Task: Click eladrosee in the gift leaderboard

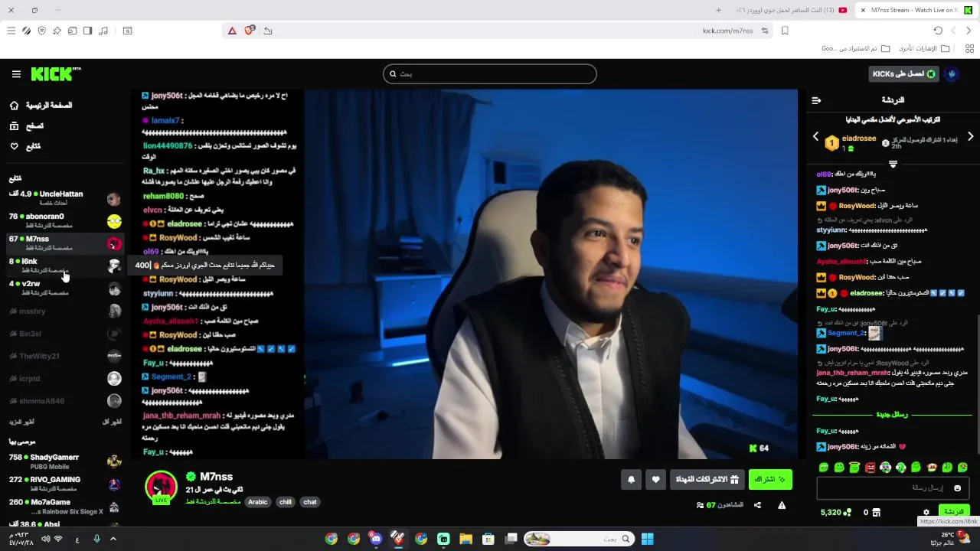Action: coord(858,139)
